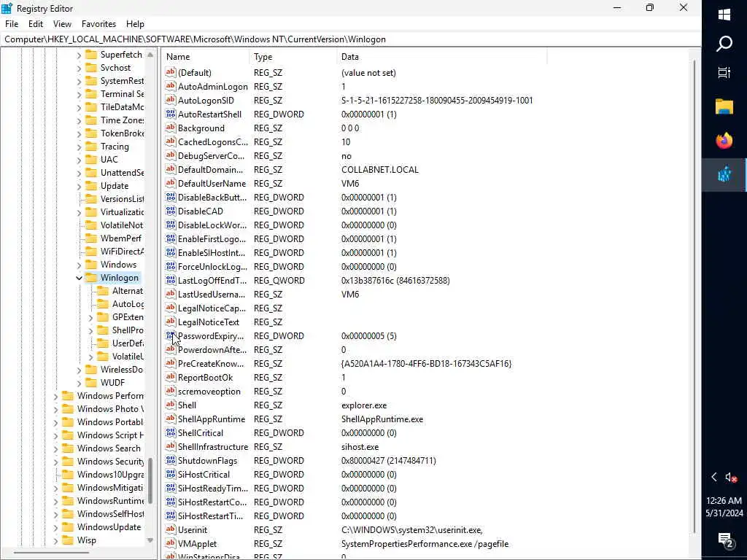
Task: Select the LegalNoticeText value
Action: click(x=208, y=322)
